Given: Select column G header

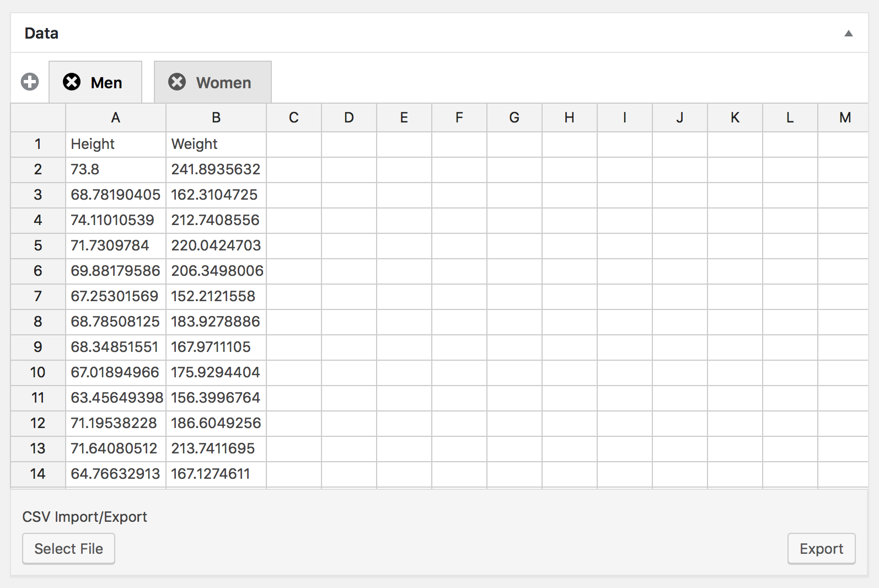Looking at the screenshot, I should point(514,117).
